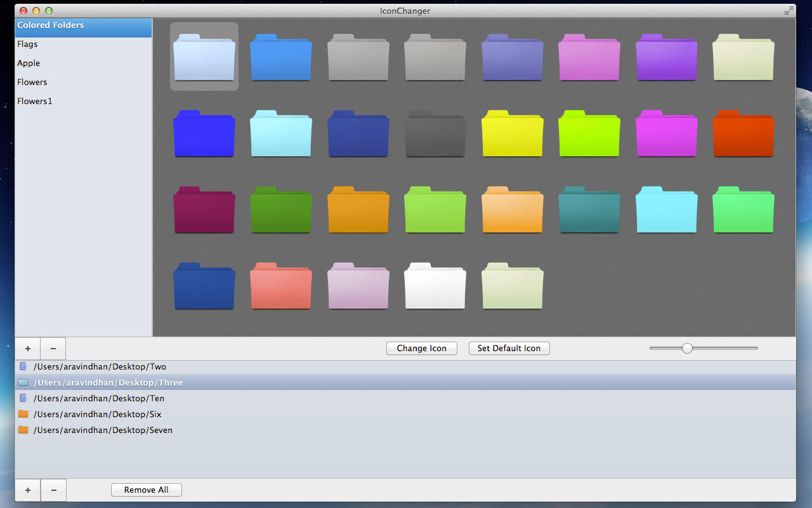Click Set Default Icon
Image resolution: width=812 pixels, height=508 pixels.
(x=509, y=348)
